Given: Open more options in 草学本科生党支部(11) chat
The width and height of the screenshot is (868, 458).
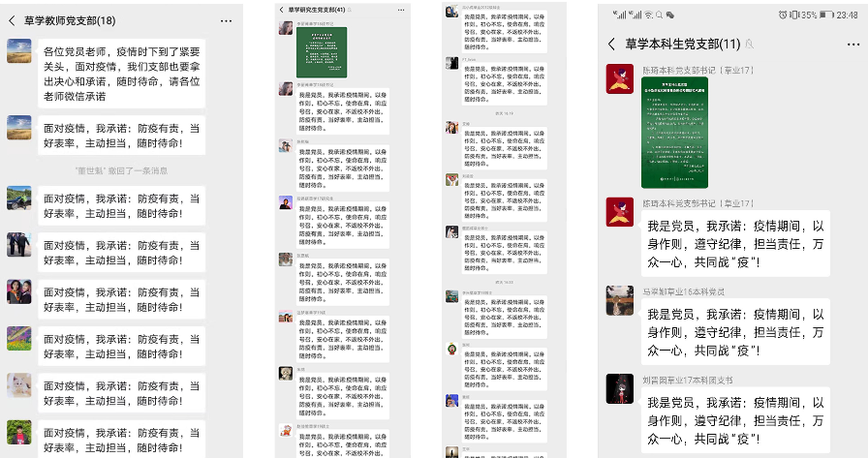Looking at the screenshot, I should (853, 45).
